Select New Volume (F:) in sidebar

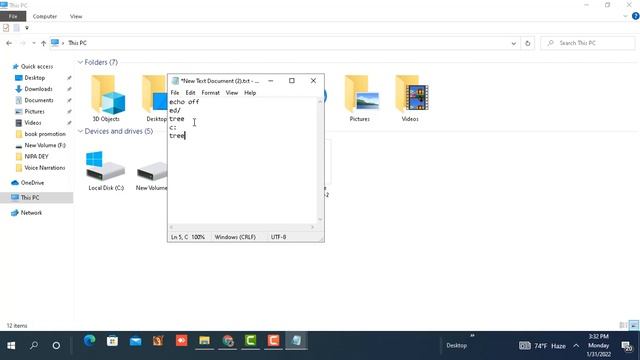click(45, 145)
